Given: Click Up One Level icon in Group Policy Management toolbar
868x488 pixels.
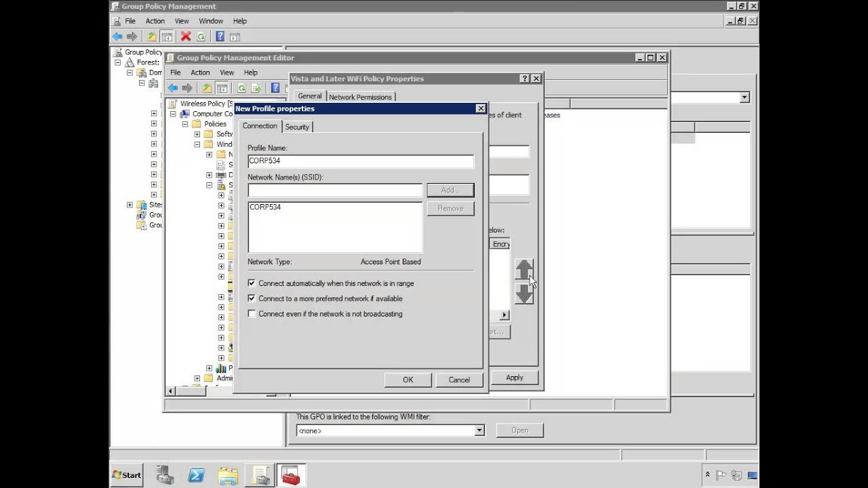Looking at the screenshot, I should click(x=152, y=37).
